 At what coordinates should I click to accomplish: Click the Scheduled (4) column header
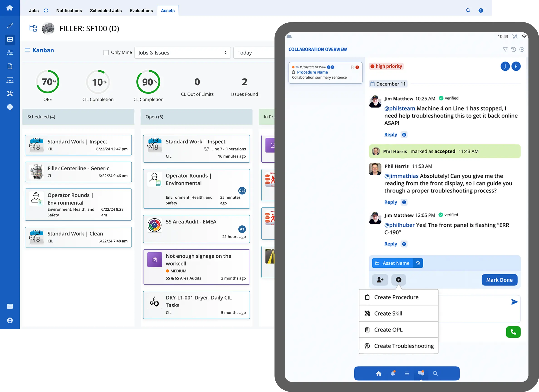pos(78,117)
